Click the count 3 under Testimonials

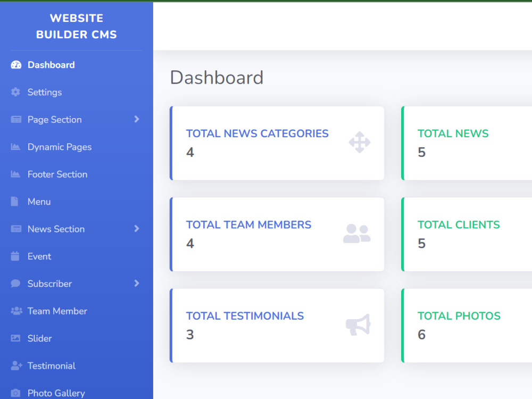click(190, 335)
